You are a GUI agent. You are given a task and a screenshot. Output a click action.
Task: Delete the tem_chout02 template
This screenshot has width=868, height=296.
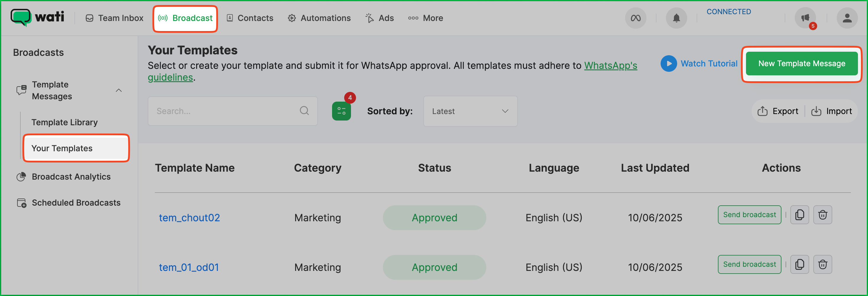coord(823,215)
